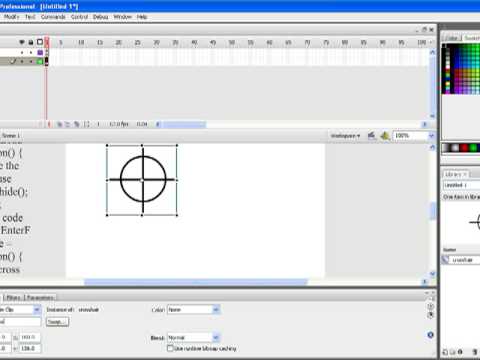Click the stage horizontal scrollbar thumb
The width and height of the screenshot is (480, 360).
pyautogui.click(x=196, y=282)
